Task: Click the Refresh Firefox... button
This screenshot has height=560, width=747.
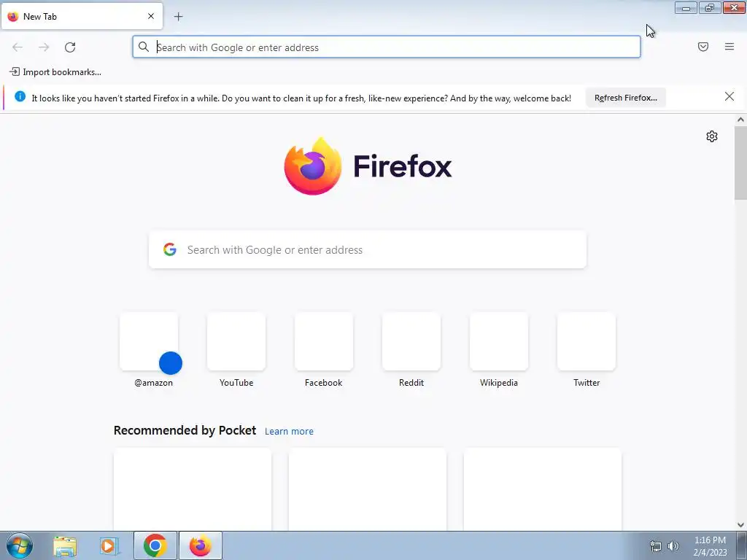Action: click(x=625, y=98)
